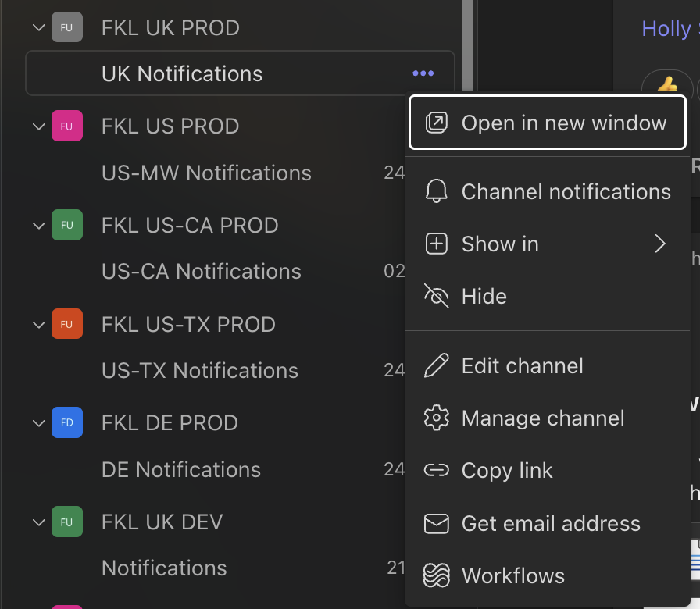700x609 pixels.
Task: Collapse the FKL US-CA PROD team
Action: 39,226
